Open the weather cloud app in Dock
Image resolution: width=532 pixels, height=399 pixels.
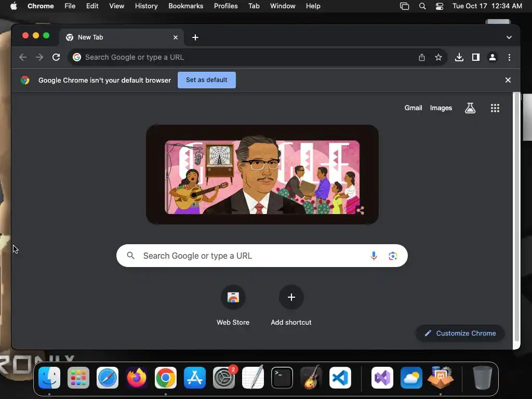tap(411, 378)
